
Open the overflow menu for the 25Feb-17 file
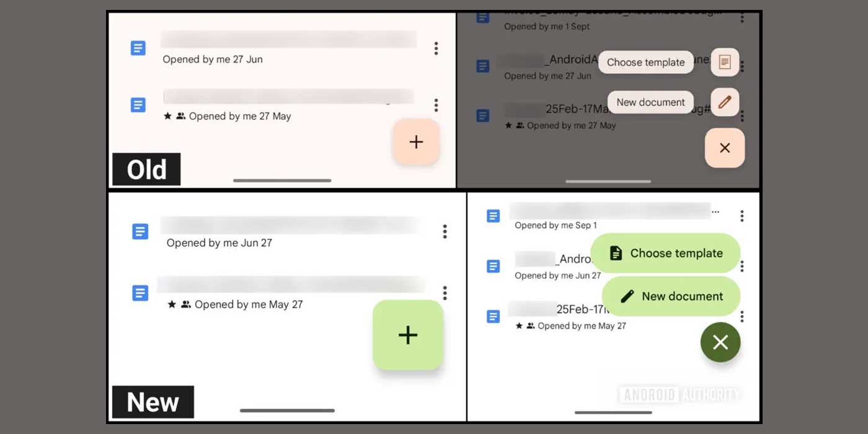pyautogui.click(x=742, y=316)
